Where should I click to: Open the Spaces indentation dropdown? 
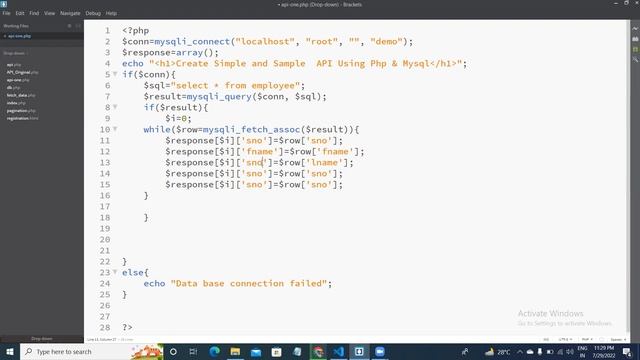pos(618,340)
